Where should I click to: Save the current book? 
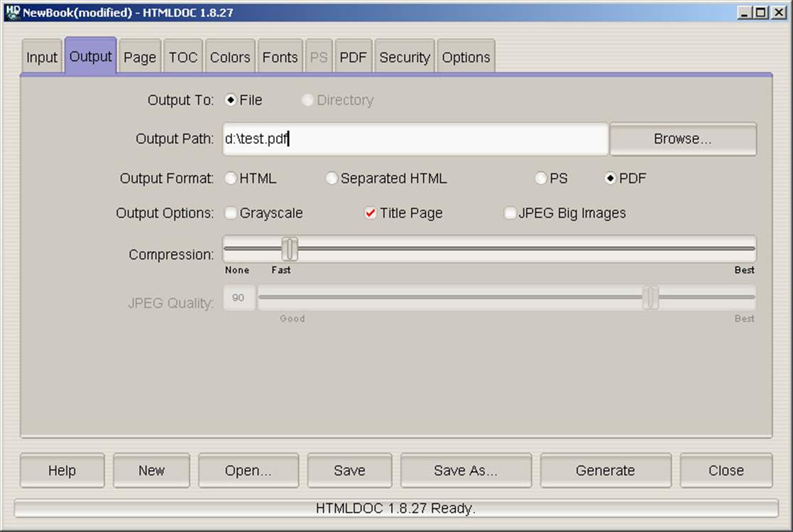point(349,470)
